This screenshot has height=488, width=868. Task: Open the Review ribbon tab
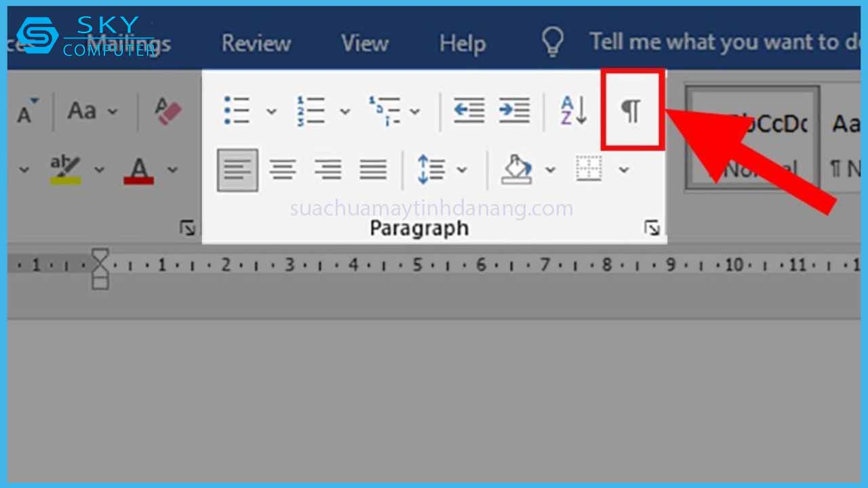256,44
